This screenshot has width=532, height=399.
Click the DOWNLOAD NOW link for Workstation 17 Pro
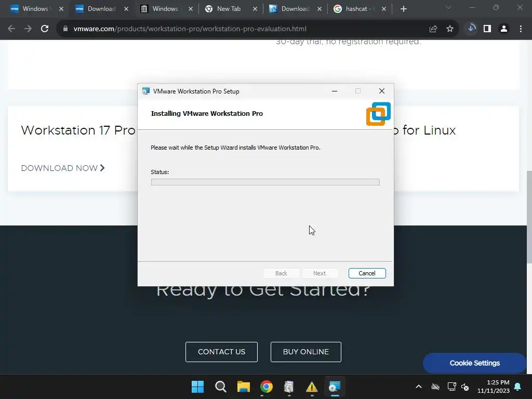(x=63, y=168)
